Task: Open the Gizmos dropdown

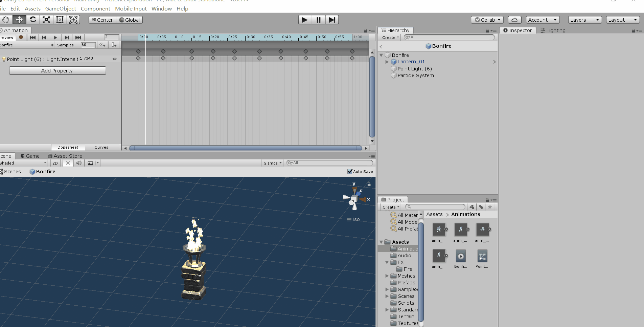Action: point(272,163)
